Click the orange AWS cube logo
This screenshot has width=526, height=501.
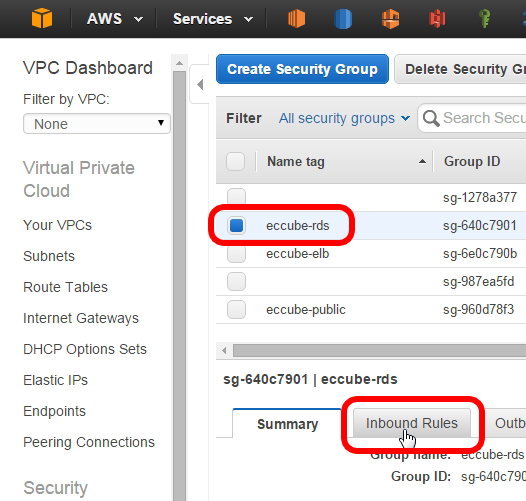click(42, 18)
